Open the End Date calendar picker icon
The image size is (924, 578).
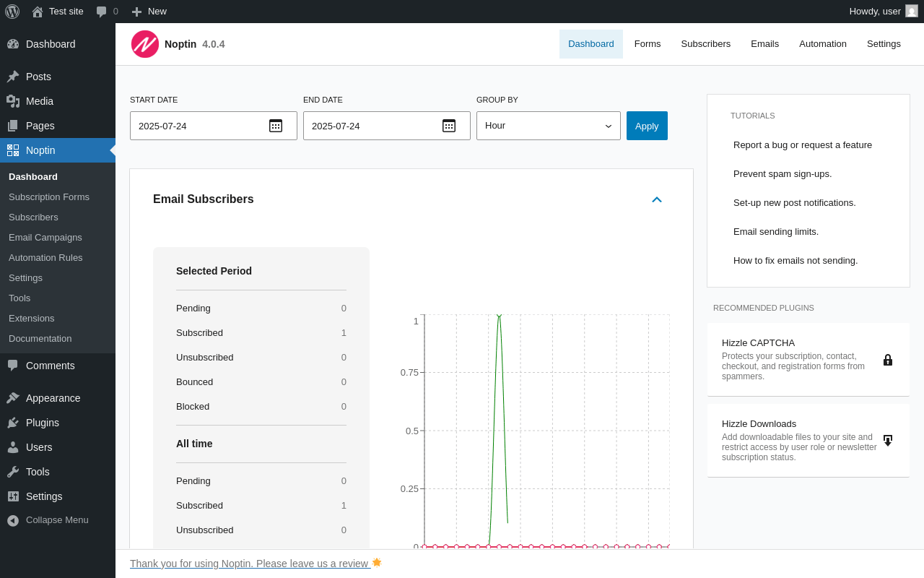449,126
